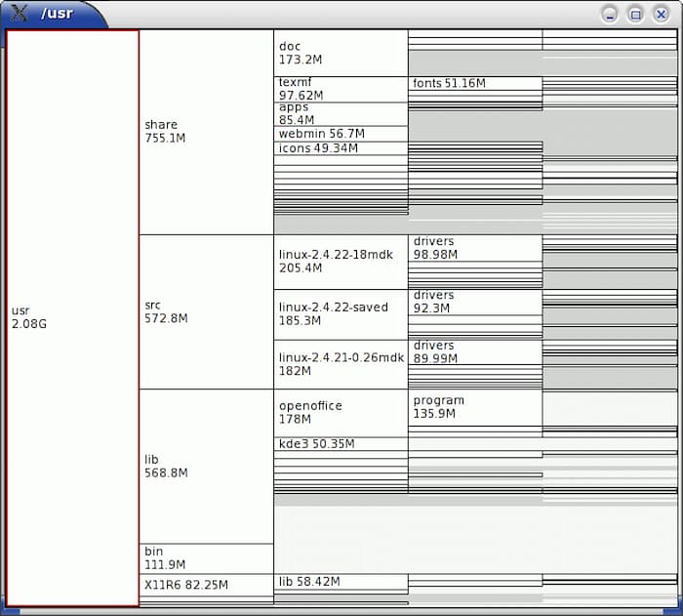
Task: Open the linux-2.4.22-saved 185.3M block
Action: 341,314
